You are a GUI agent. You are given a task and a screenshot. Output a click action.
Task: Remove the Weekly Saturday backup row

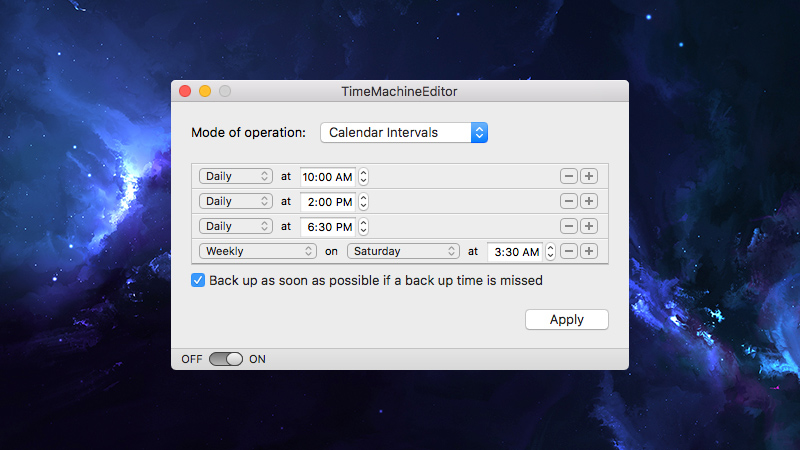click(x=569, y=251)
